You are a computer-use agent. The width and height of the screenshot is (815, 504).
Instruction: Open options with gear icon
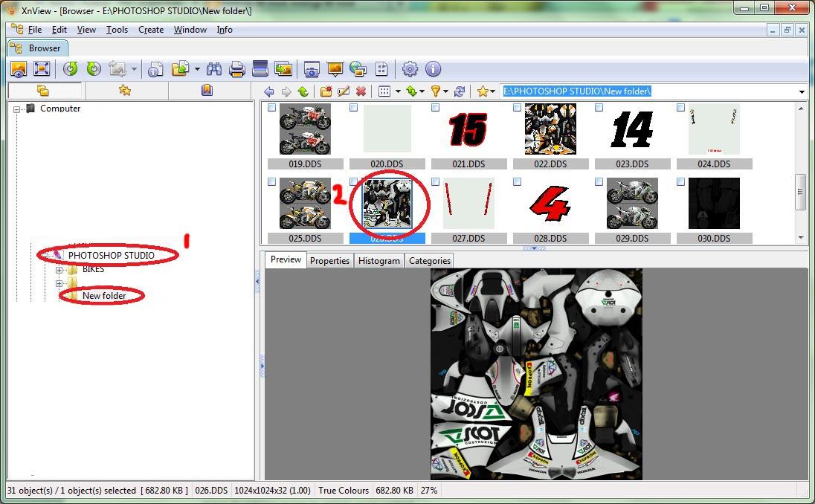410,68
